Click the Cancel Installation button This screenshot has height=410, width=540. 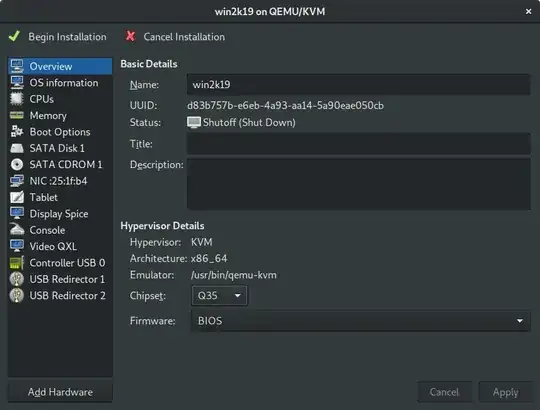coord(175,36)
